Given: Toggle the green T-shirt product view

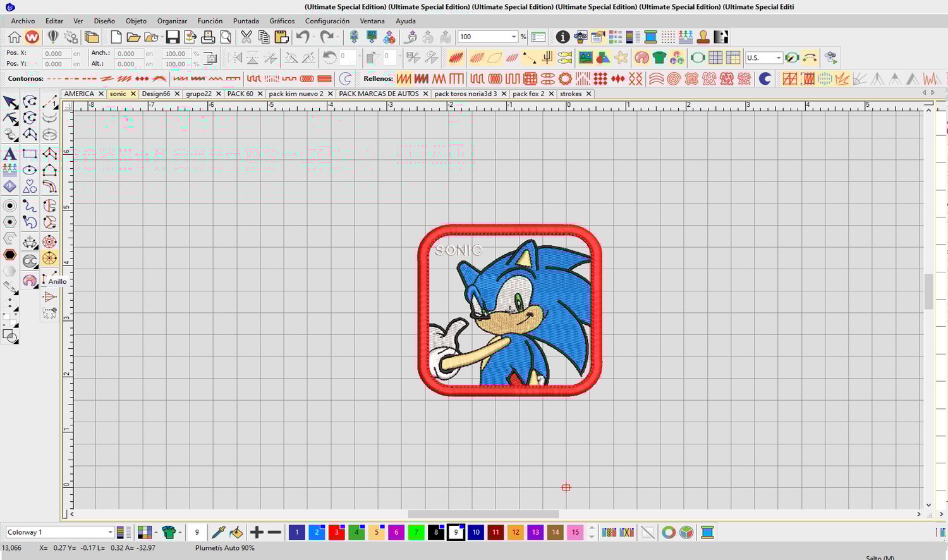Looking at the screenshot, I should click(x=659, y=58).
